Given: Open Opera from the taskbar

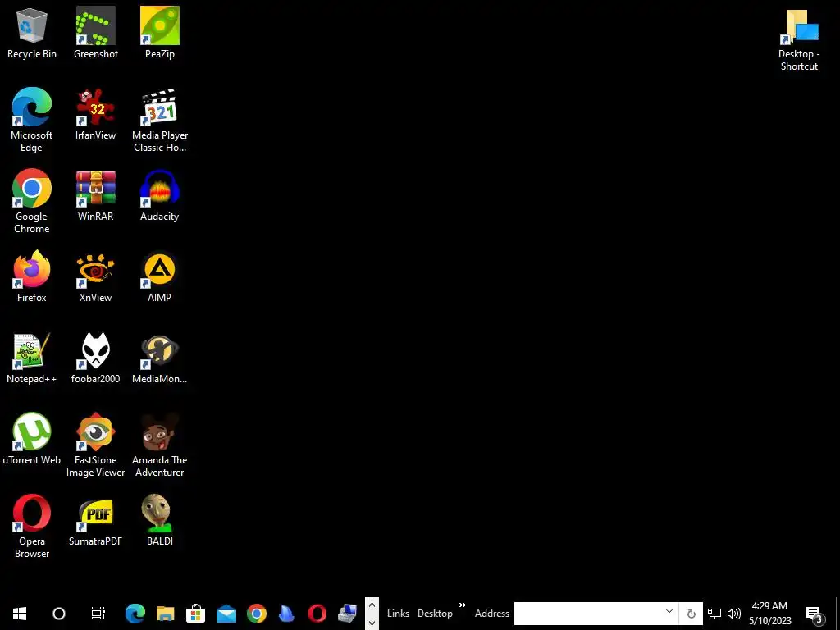Looking at the screenshot, I should coord(317,614).
